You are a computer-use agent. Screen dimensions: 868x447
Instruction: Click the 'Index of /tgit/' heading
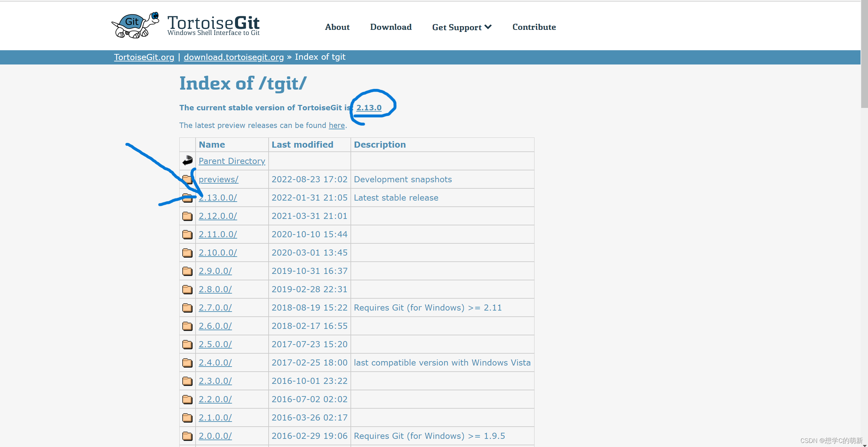click(x=243, y=83)
